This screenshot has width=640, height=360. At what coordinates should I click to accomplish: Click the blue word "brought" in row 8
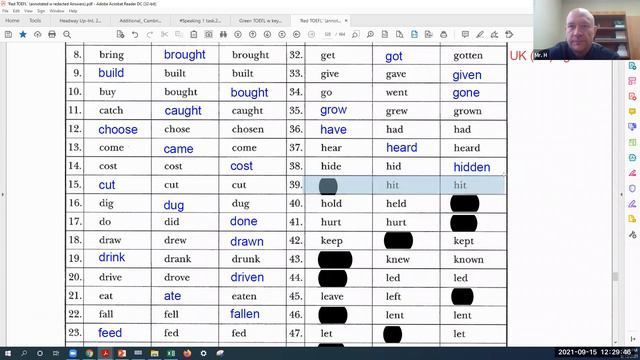click(x=184, y=55)
